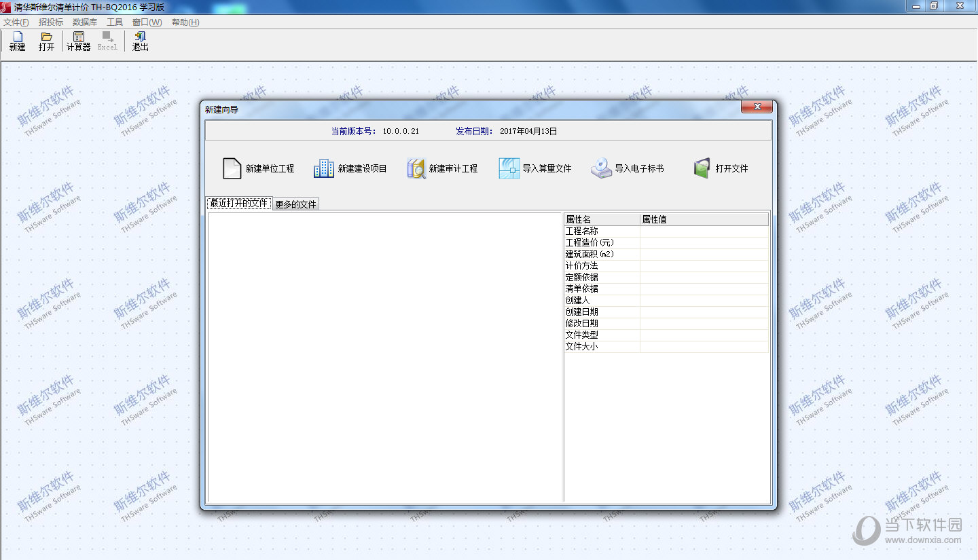Click the release date 2017年04月13日

528,132
